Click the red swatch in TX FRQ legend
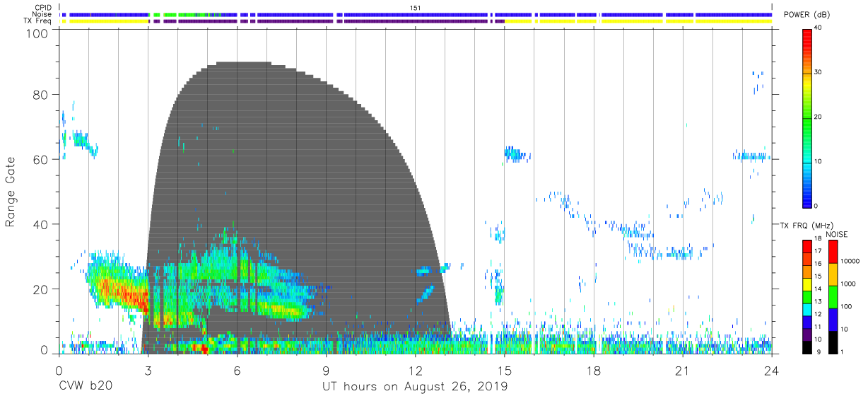868x401 pixels. (x=807, y=246)
